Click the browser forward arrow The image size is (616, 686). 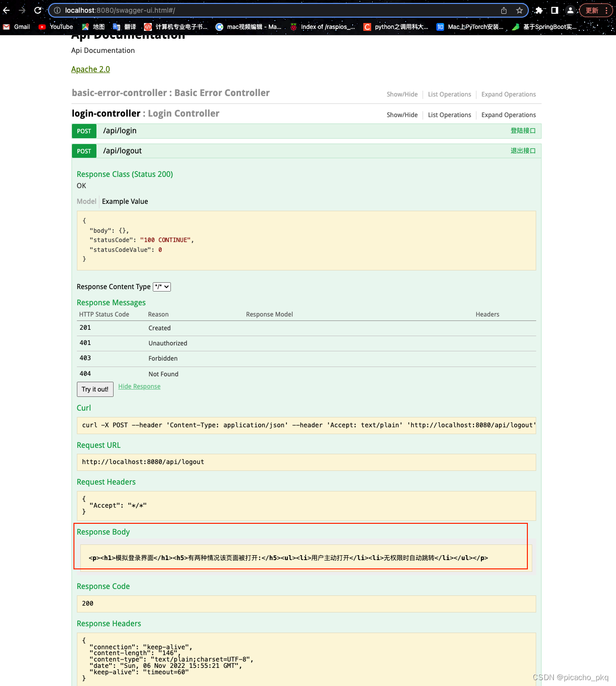[22, 10]
